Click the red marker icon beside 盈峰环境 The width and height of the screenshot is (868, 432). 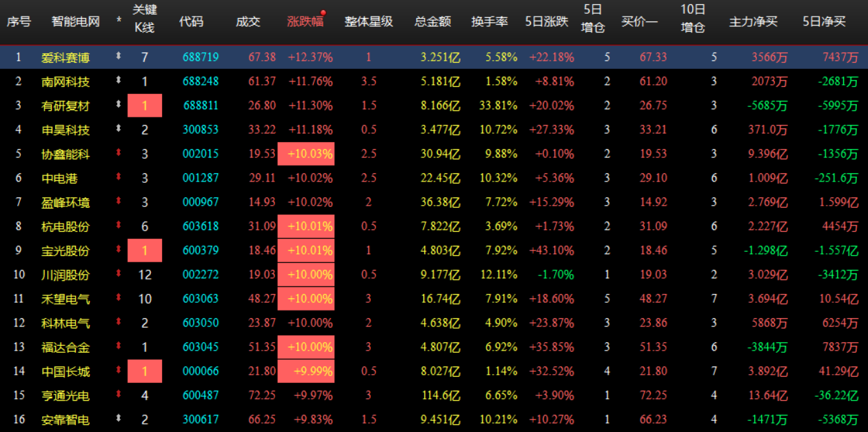click(x=119, y=202)
